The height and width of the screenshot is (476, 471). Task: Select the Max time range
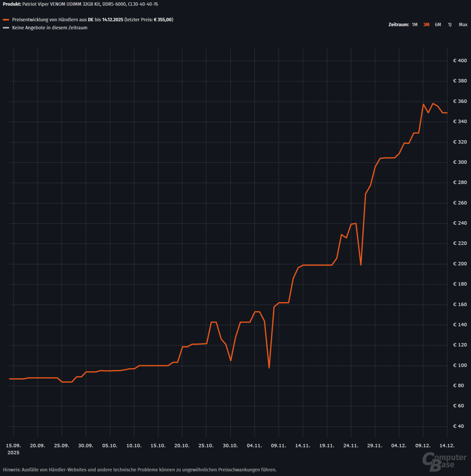pyautogui.click(x=463, y=25)
